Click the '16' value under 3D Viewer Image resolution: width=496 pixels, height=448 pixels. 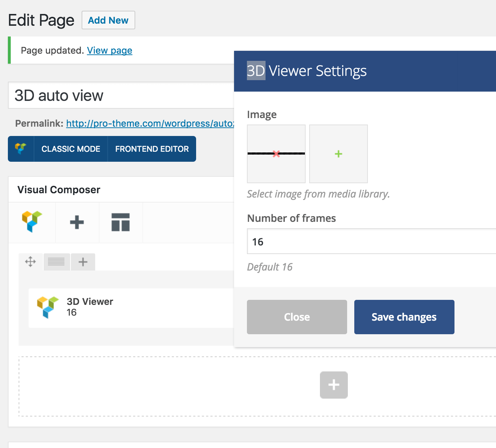[x=72, y=312]
